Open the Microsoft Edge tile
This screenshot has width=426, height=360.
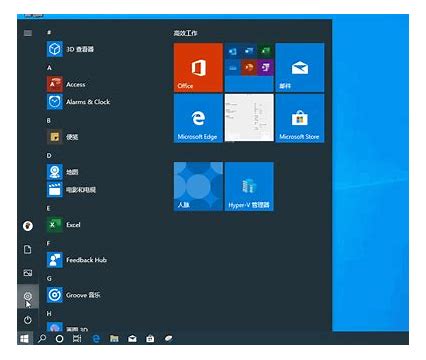point(198,118)
